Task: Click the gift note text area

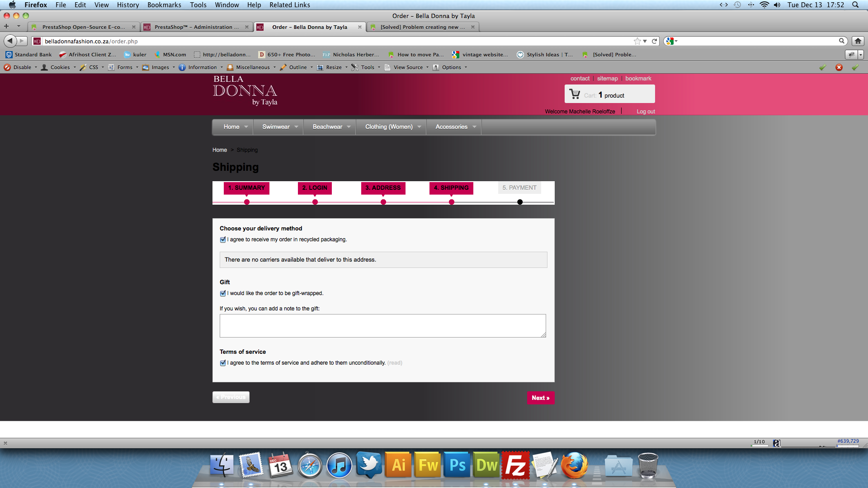Action: click(x=382, y=326)
